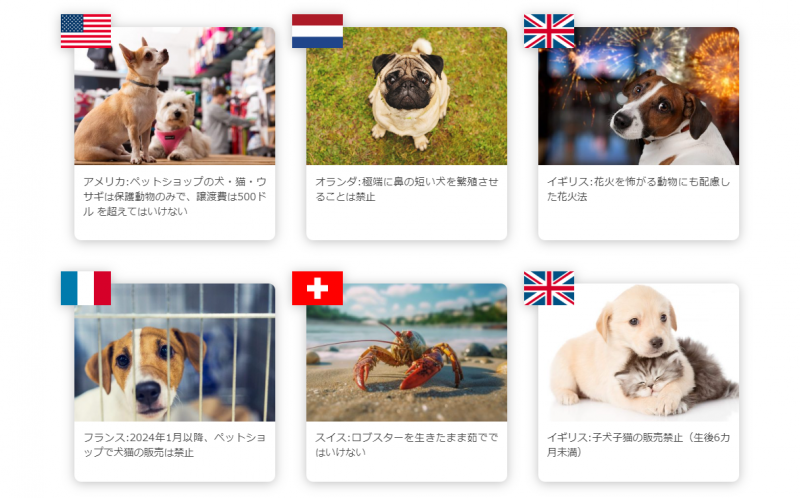
Task: Open the スイス ロブスター article link
Action: point(407,445)
